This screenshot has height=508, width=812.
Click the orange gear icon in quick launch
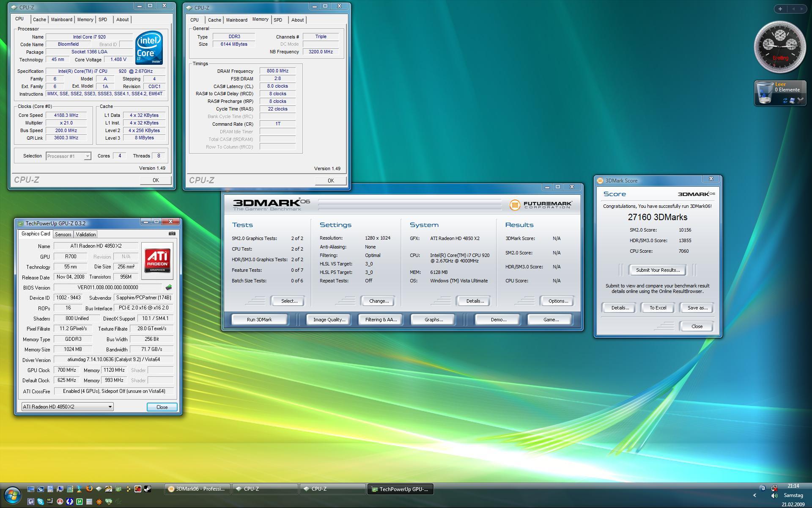[99, 502]
